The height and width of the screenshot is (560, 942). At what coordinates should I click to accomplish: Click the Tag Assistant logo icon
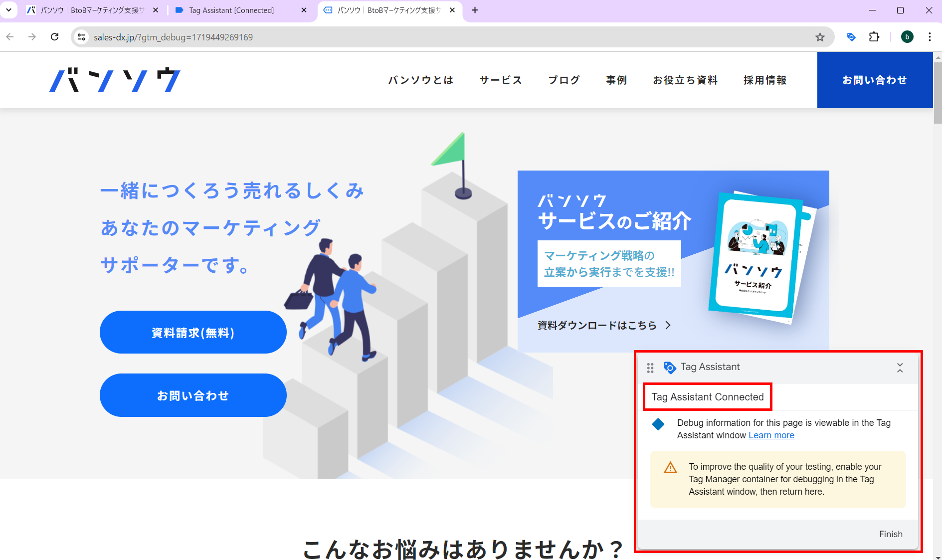tap(670, 368)
